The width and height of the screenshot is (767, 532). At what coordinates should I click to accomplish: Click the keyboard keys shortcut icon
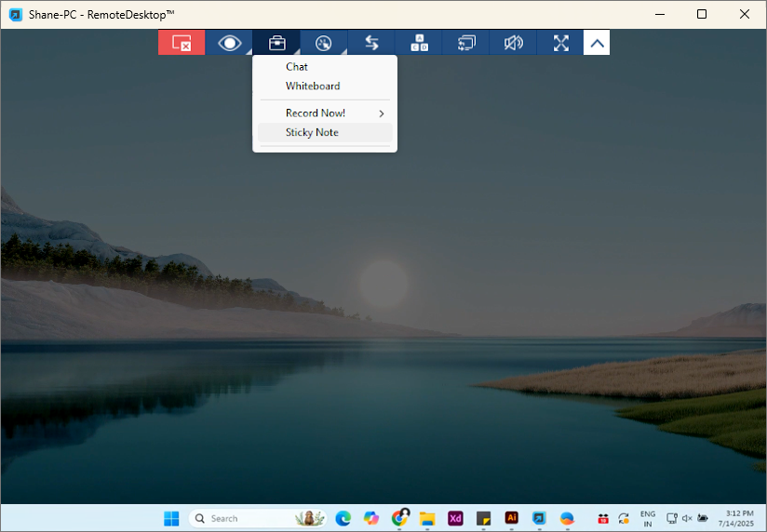point(419,43)
